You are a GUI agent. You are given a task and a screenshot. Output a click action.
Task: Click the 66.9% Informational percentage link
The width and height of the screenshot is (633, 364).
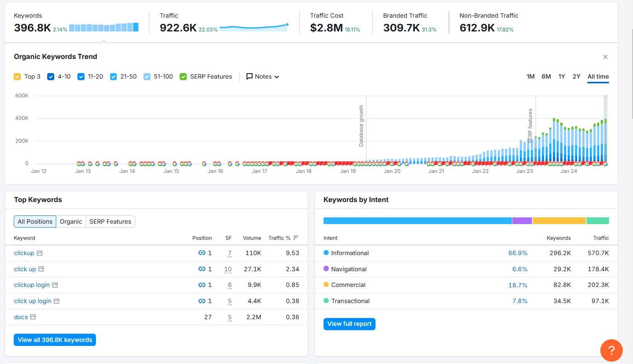[518, 253]
